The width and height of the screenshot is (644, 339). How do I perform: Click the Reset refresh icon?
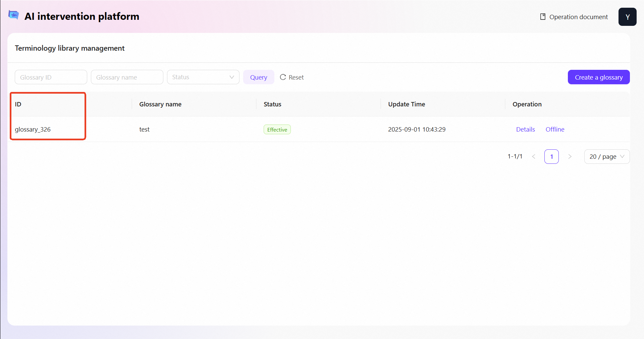coord(283,77)
